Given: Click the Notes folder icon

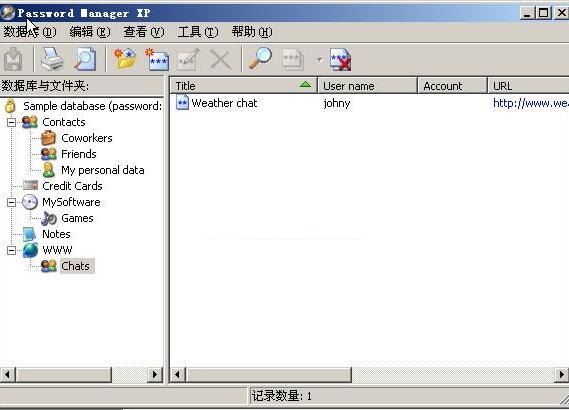Looking at the screenshot, I should pyautogui.click(x=29, y=234).
